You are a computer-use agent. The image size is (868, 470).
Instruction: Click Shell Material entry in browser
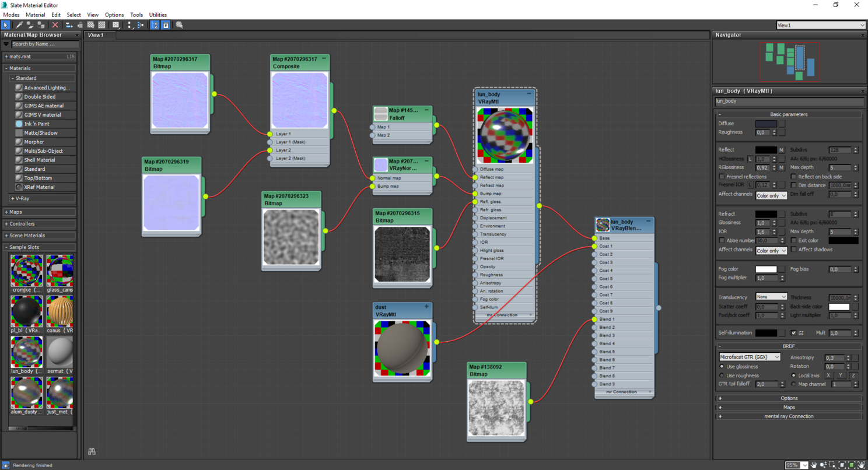45,160
